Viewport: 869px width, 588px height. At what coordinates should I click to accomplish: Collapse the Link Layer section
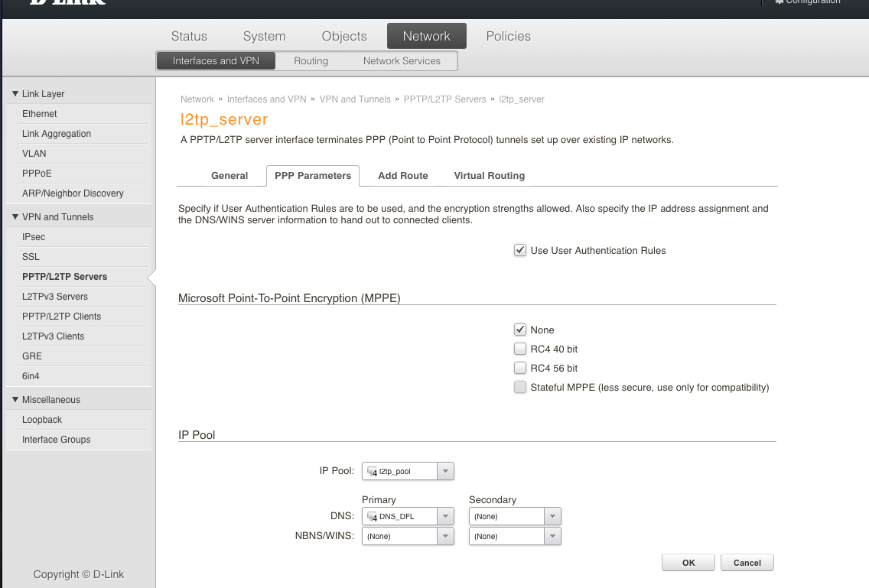pyautogui.click(x=15, y=94)
